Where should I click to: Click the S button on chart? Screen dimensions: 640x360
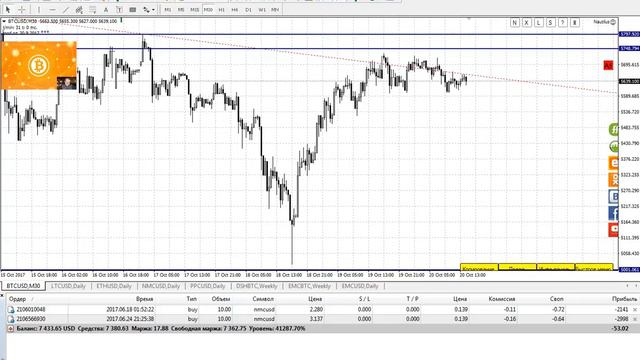tap(551, 22)
